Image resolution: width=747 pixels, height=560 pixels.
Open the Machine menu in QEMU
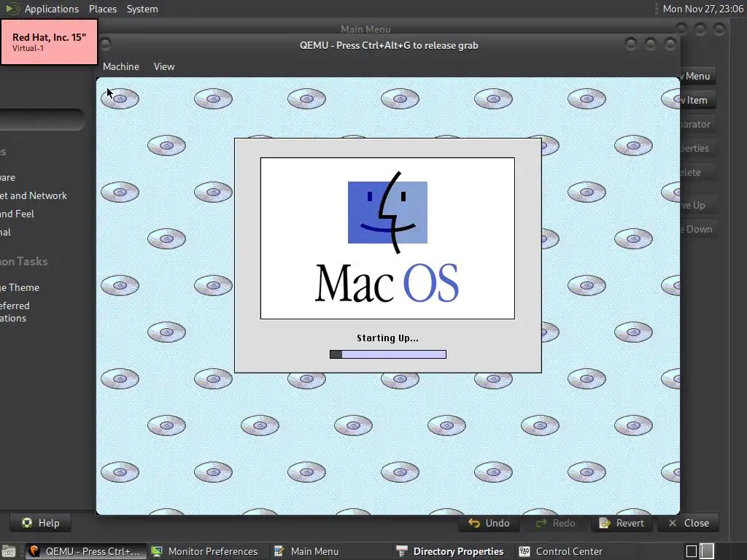pyautogui.click(x=121, y=66)
